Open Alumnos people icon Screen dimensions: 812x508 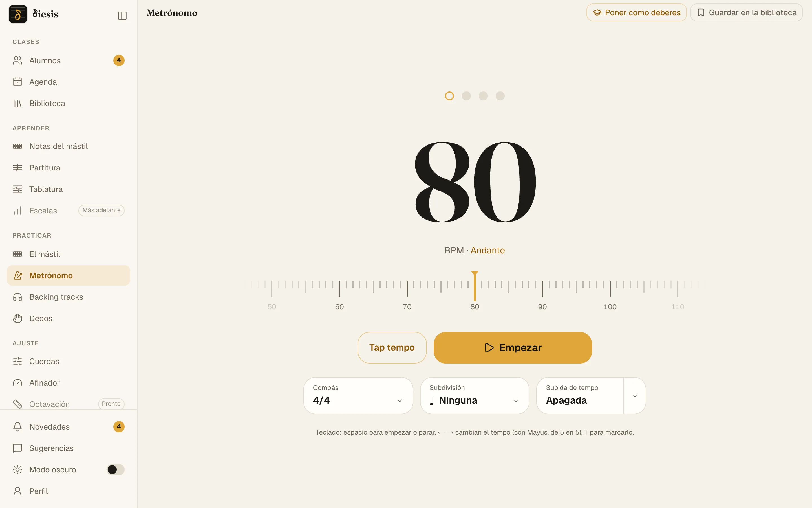tap(17, 60)
